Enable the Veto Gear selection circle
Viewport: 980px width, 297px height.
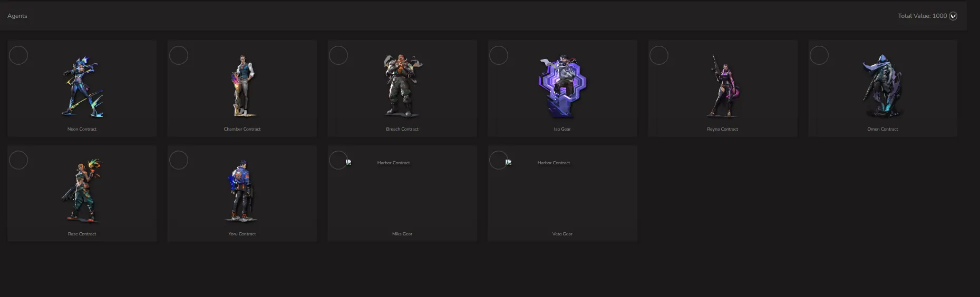pos(499,160)
